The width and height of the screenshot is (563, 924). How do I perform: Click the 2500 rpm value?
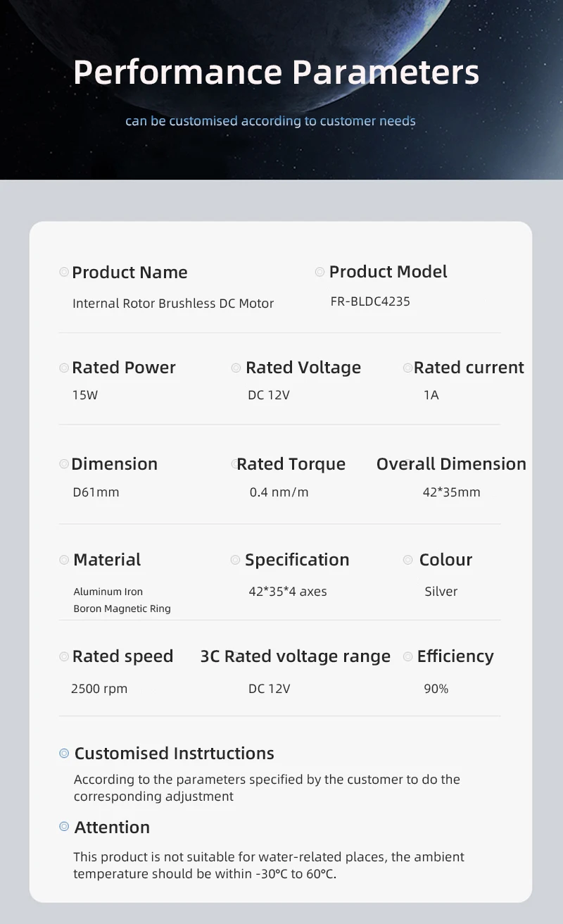(x=99, y=689)
